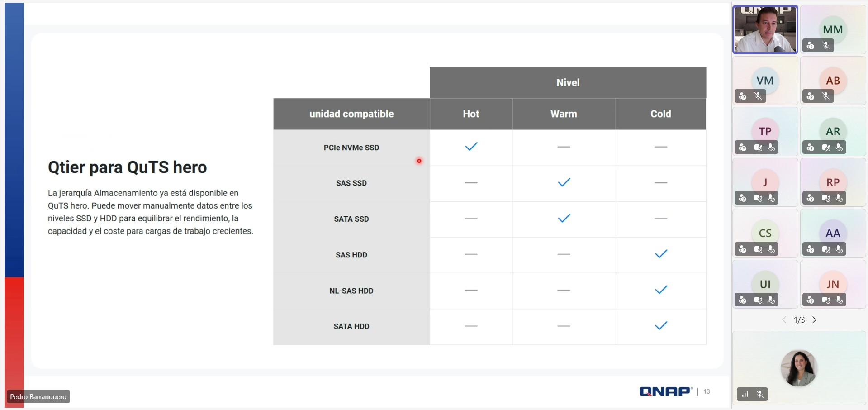Click the Pedro Barranquero name label
Image resolution: width=868 pixels, height=410 pixels.
coord(38,397)
